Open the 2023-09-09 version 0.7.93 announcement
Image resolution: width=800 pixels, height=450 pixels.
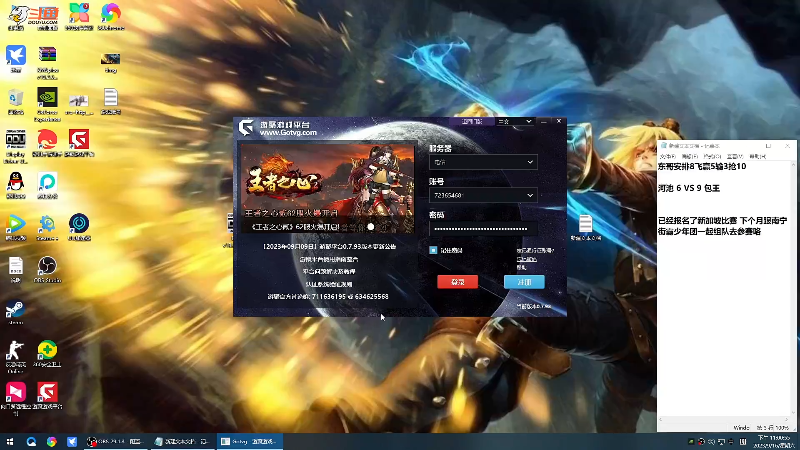coord(329,246)
